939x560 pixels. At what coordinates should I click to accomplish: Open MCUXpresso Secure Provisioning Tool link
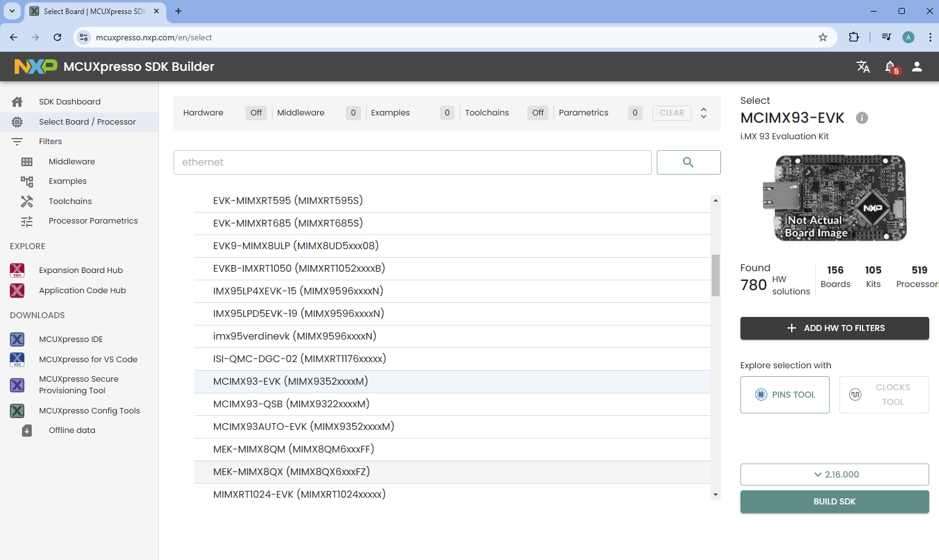coord(79,385)
